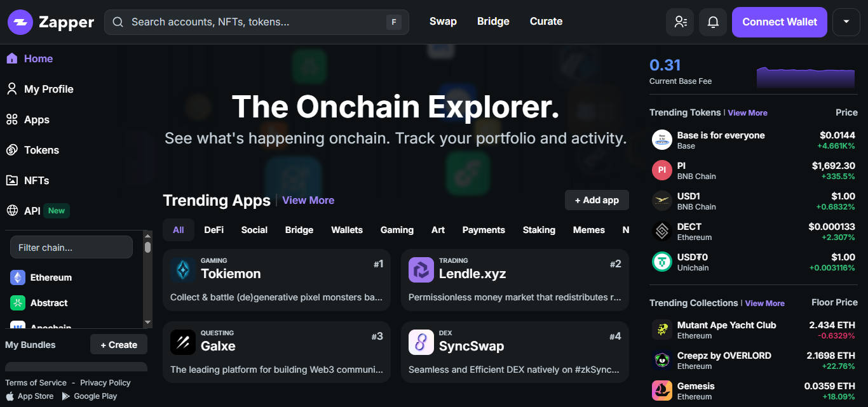Click the New badge beside API
This screenshot has height=407, width=868.
(x=57, y=211)
